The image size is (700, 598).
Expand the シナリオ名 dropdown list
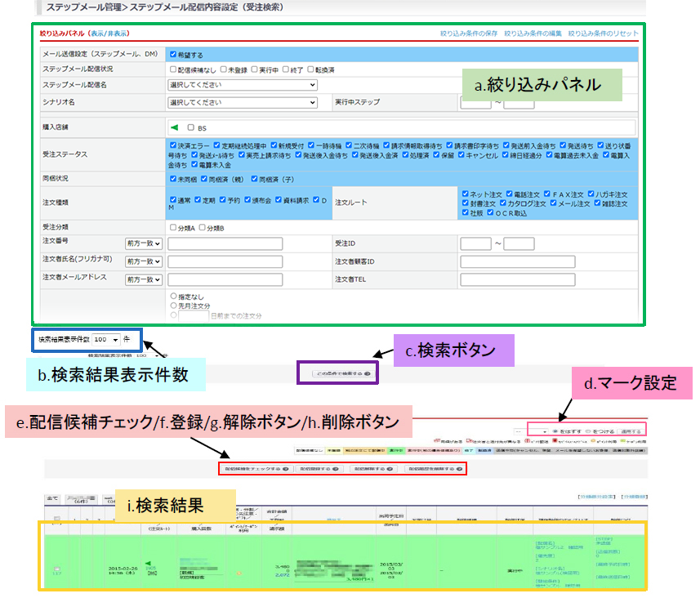pos(242,103)
